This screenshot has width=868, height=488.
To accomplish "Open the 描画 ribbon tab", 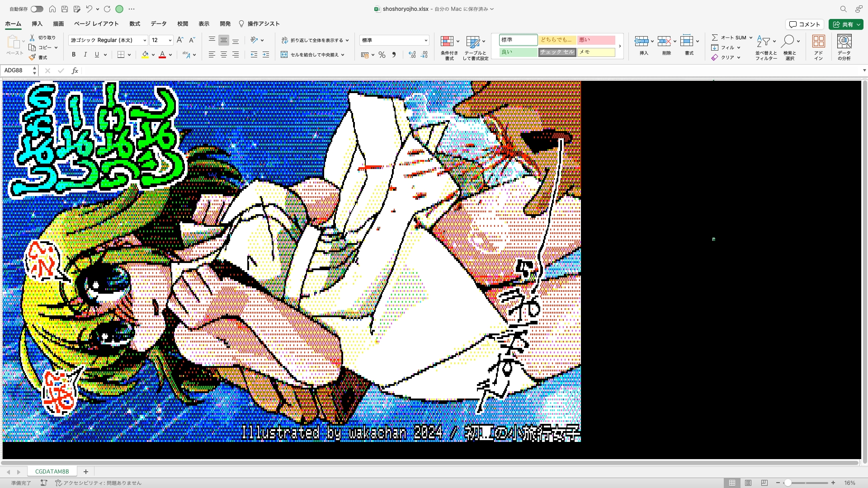I will pyautogui.click(x=58, y=23).
